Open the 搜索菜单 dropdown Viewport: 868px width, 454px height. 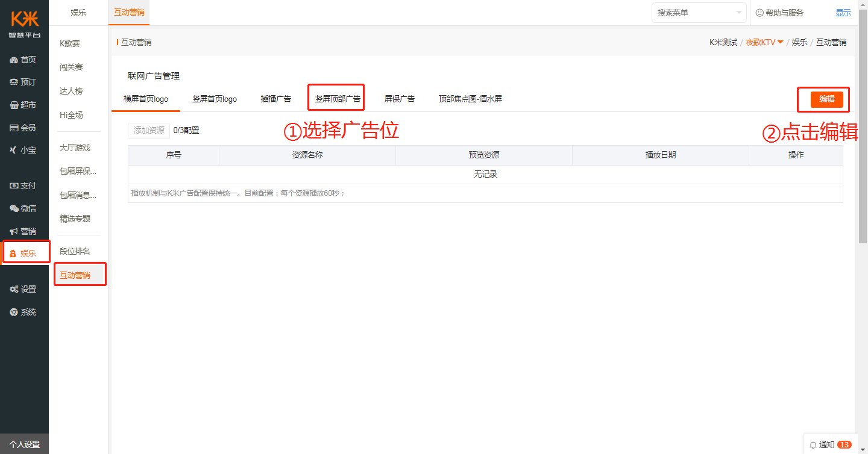tap(699, 13)
